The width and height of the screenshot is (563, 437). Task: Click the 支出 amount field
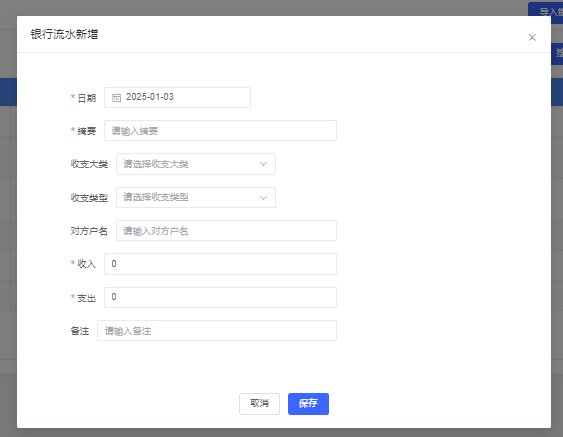tap(220, 297)
